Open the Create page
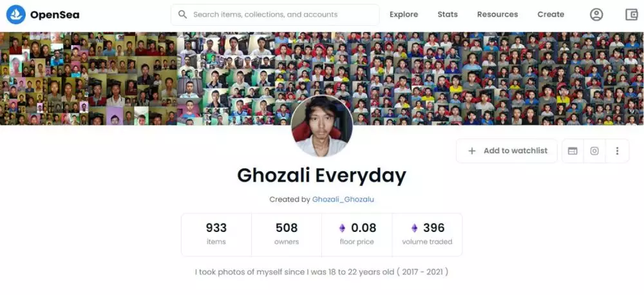644x295 pixels. 551,14
